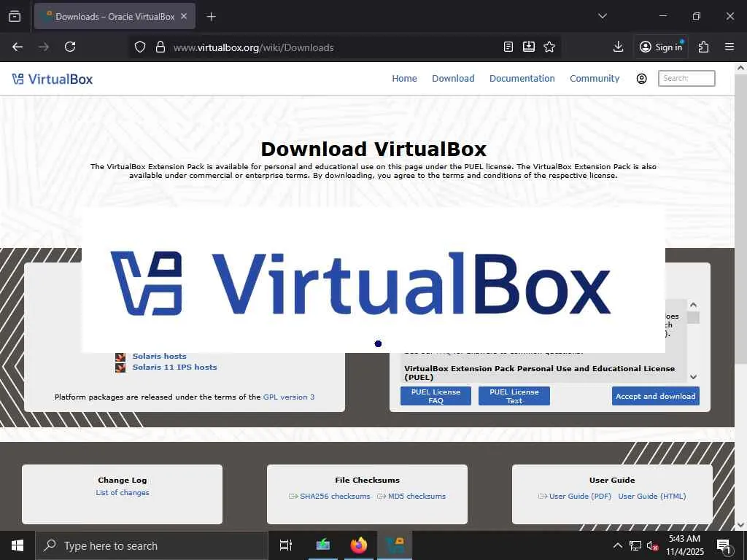Open Task View from the taskbar

coord(286,545)
